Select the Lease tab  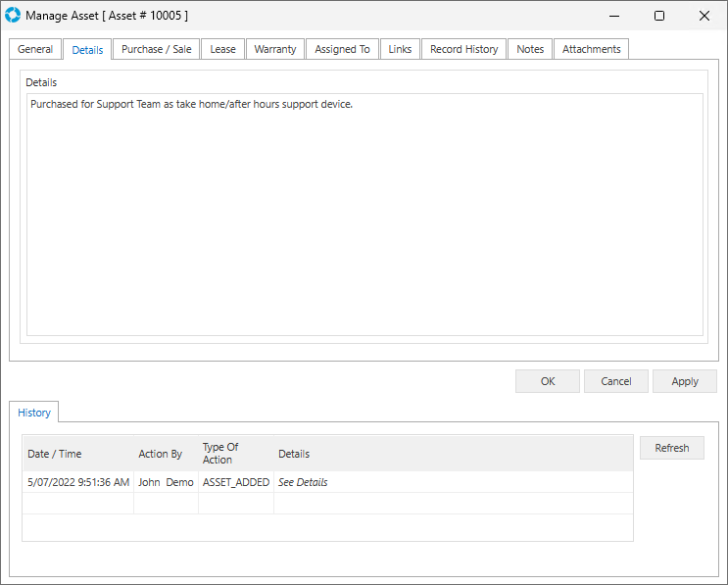pos(222,49)
